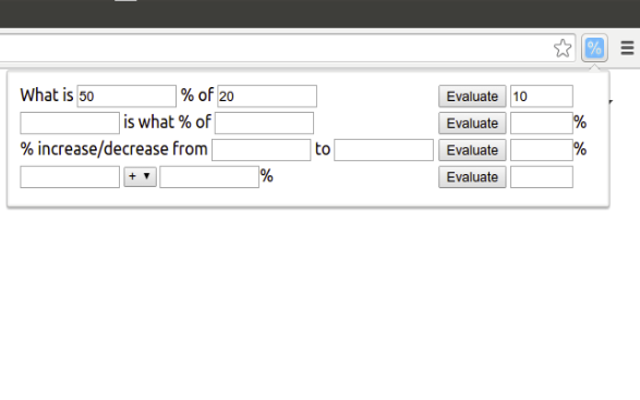Evaluate the "What is % of" row
The image size is (640, 400).
[x=472, y=96]
